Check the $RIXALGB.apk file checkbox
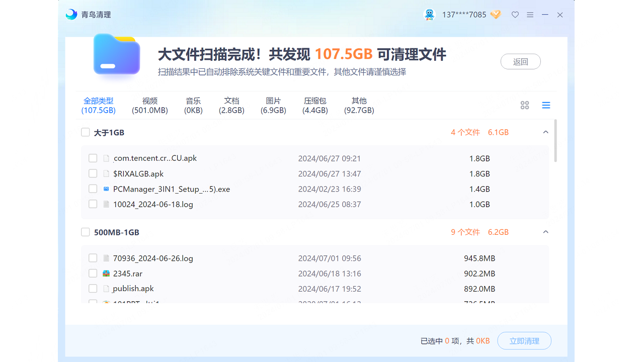The width and height of the screenshot is (644, 362). click(x=93, y=173)
